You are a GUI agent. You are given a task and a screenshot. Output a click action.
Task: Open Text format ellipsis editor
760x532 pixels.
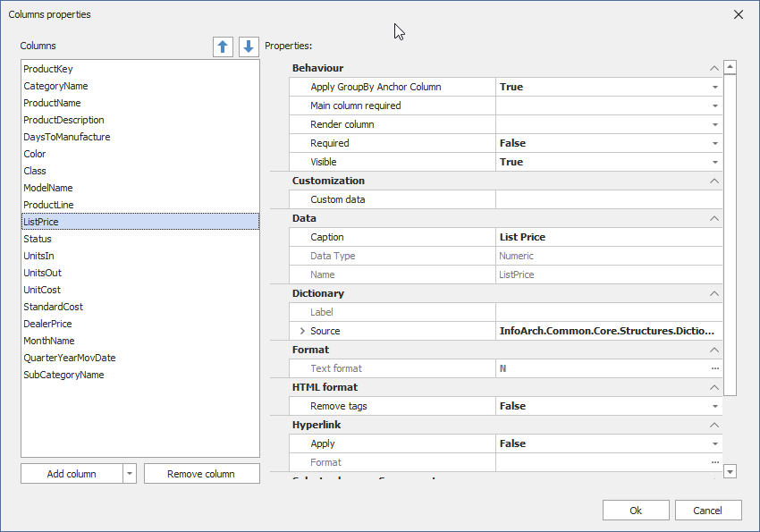(x=714, y=368)
